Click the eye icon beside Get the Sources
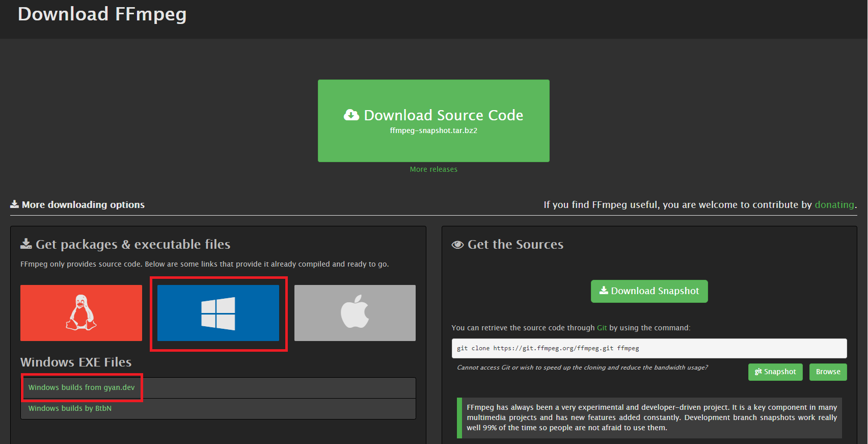 457,245
